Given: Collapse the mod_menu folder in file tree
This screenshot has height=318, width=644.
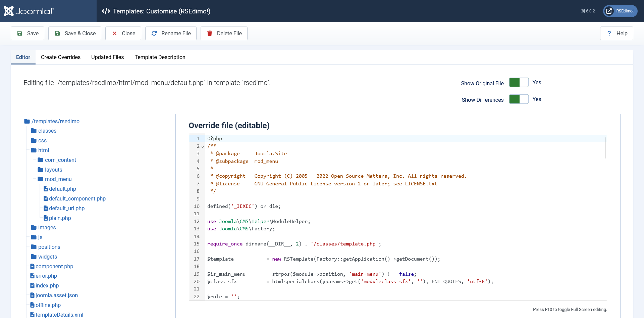Looking at the screenshot, I should [58, 179].
